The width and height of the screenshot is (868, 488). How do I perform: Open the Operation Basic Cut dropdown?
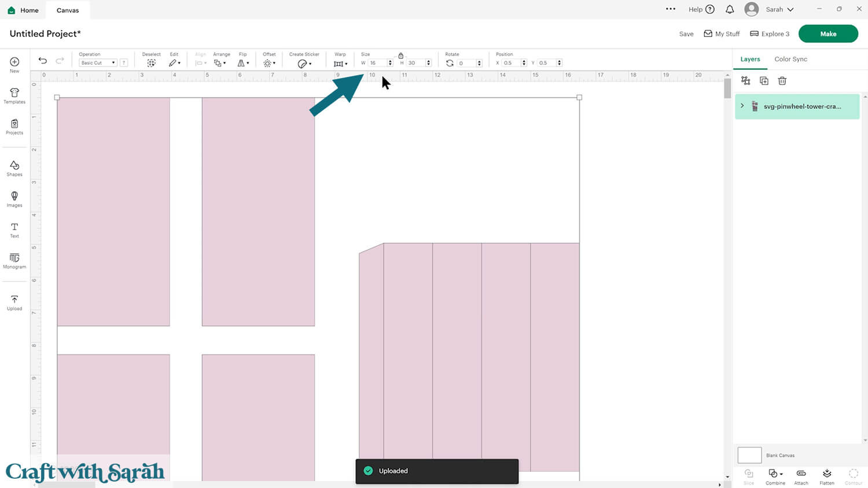tap(98, 63)
